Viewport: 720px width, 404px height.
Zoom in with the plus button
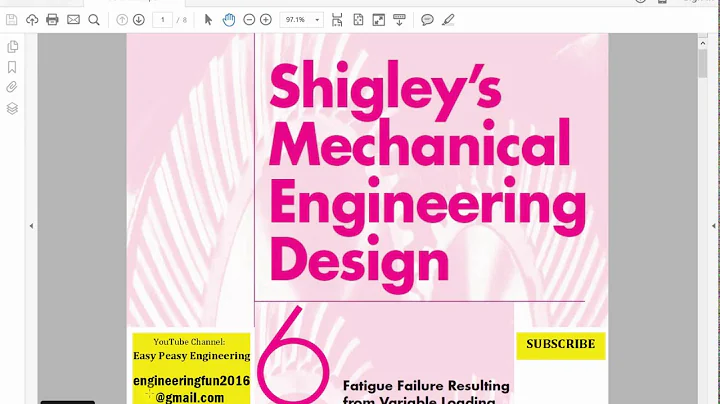pyautogui.click(x=266, y=20)
